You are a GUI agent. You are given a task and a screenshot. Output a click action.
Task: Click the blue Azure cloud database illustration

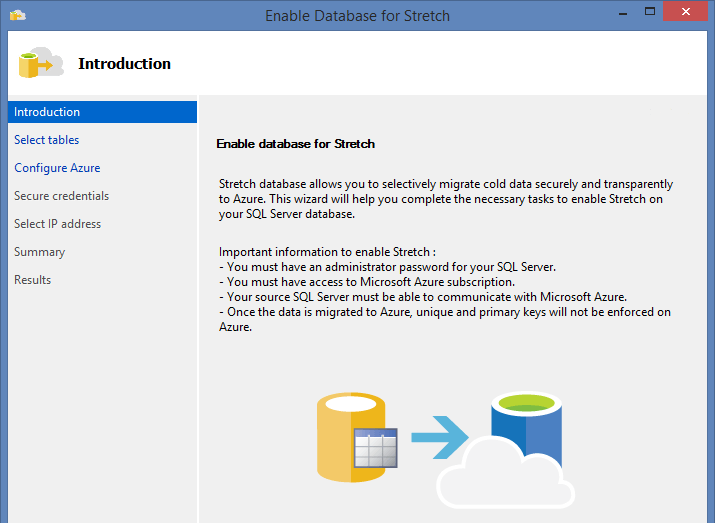[506, 450]
